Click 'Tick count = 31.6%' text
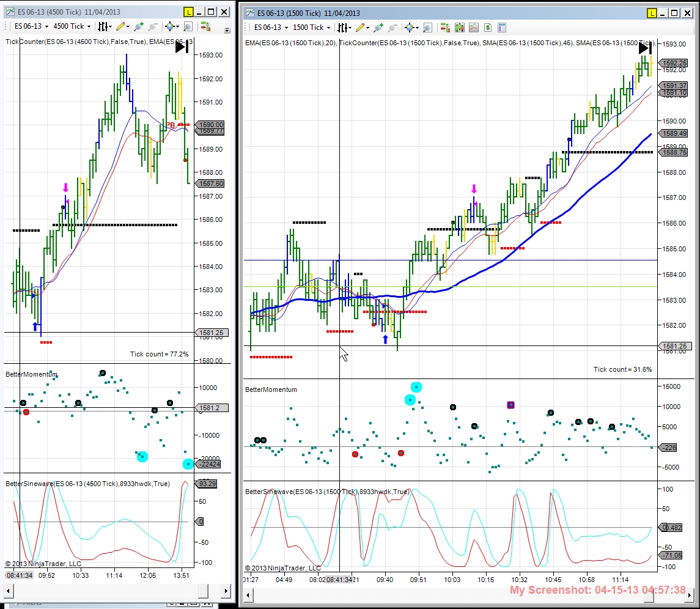Screen dimensions: 700x609 click(x=622, y=369)
